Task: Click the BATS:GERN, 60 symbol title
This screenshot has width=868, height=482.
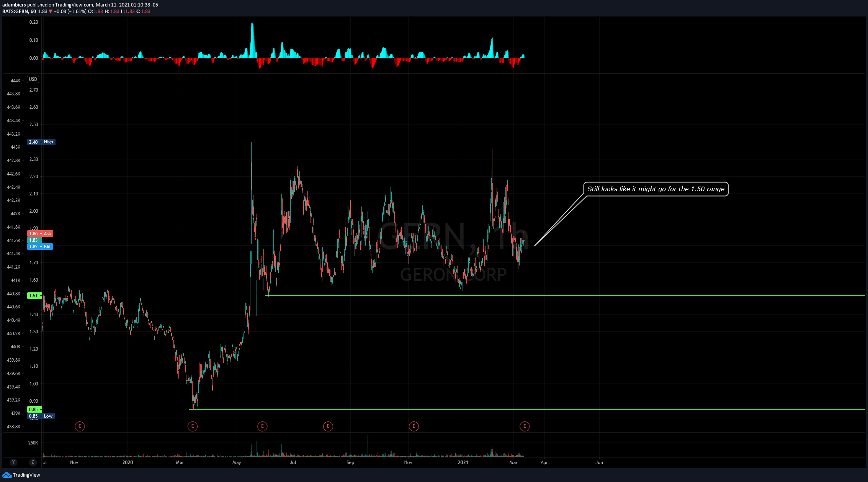Action: [19, 11]
